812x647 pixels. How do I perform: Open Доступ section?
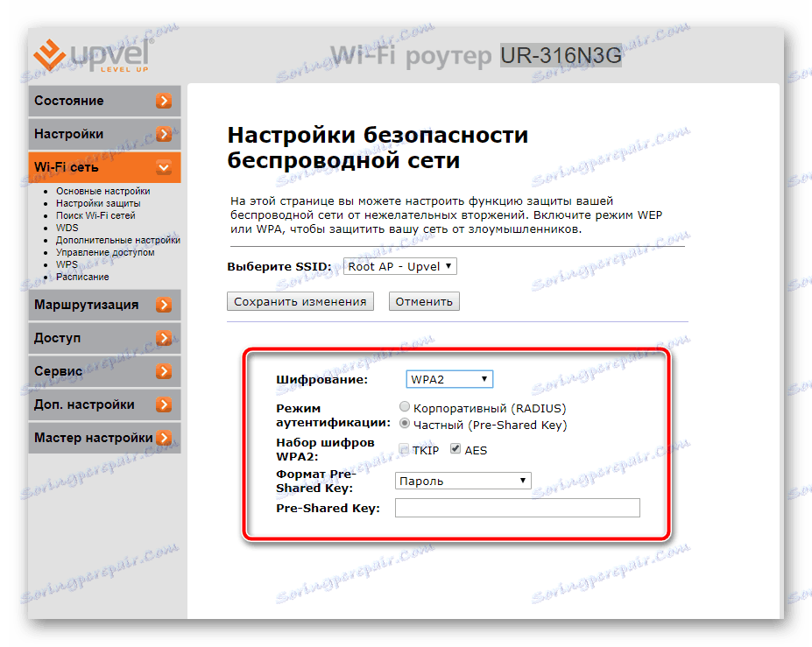[104, 338]
